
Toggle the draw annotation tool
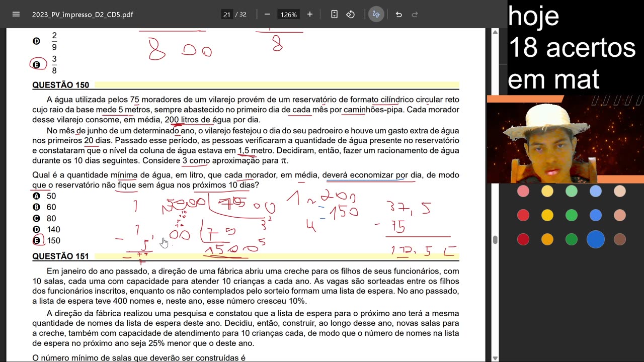click(x=376, y=15)
